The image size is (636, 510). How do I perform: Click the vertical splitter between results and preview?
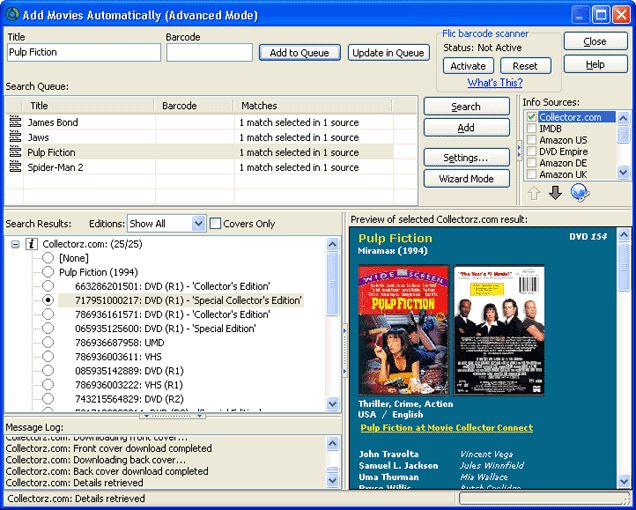pos(345,351)
